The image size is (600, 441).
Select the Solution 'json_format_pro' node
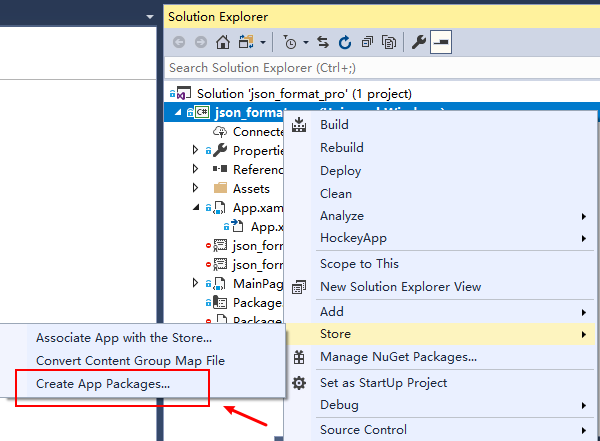point(304,94)
